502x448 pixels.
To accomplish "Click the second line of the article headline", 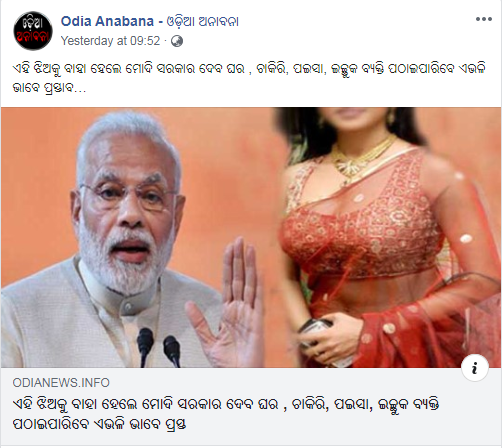I will (99, 424).
